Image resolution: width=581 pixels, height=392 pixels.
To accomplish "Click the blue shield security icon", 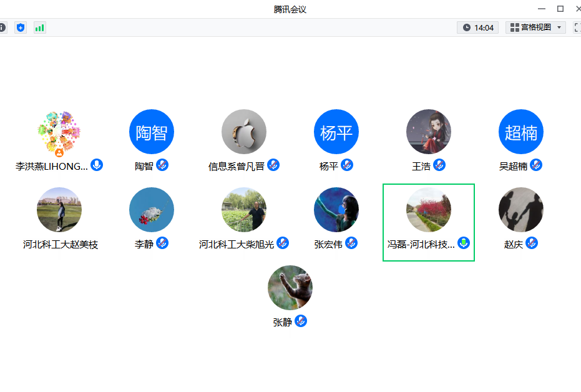I will click(21, 27).
